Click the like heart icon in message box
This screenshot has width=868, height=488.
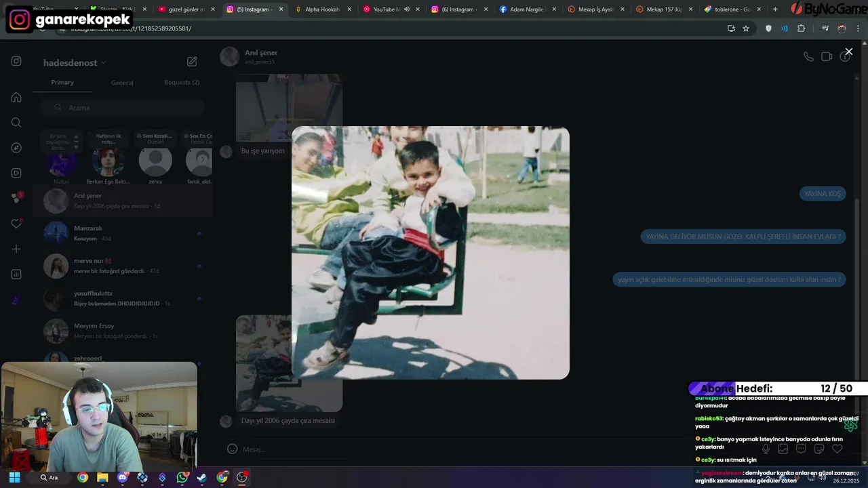837,449
